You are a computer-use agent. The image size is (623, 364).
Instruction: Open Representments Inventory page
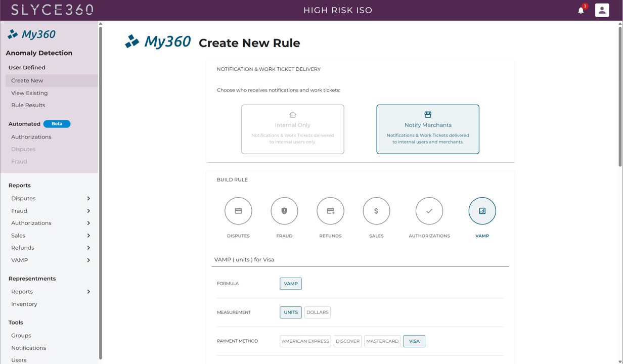coord(24,304)
